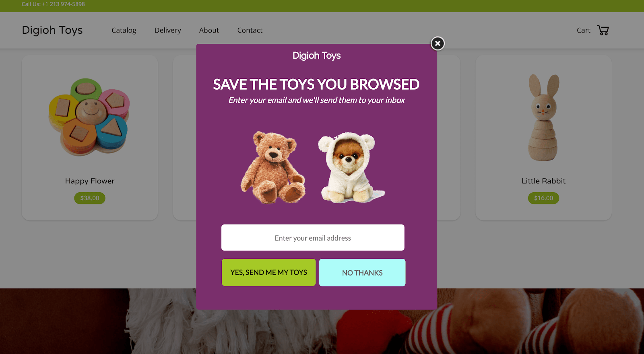
Task: Open the About page
Action: (x=209, y=30)
